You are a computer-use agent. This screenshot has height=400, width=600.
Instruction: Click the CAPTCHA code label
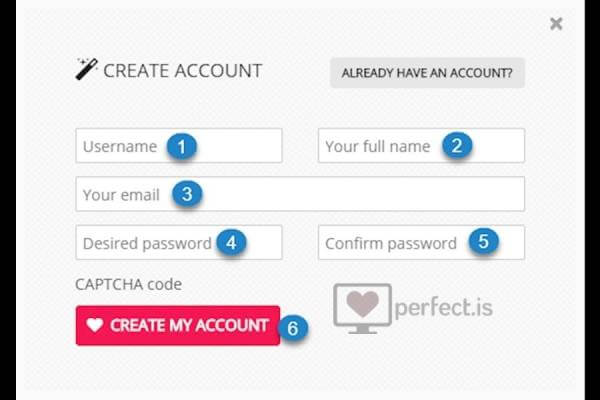point(129,284)
